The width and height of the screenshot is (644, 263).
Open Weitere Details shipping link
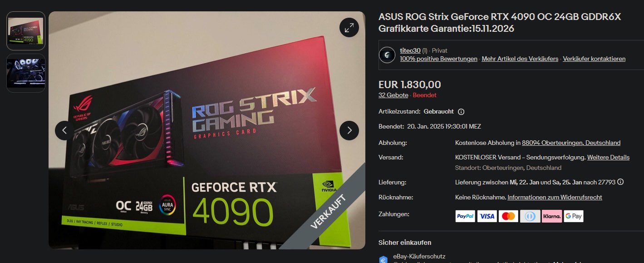(608, 158)
